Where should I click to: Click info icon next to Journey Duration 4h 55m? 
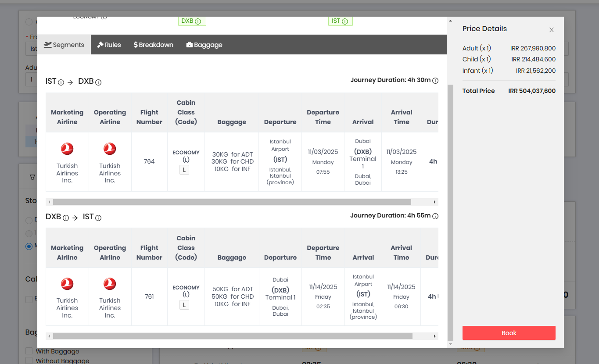tap(435, 216)
